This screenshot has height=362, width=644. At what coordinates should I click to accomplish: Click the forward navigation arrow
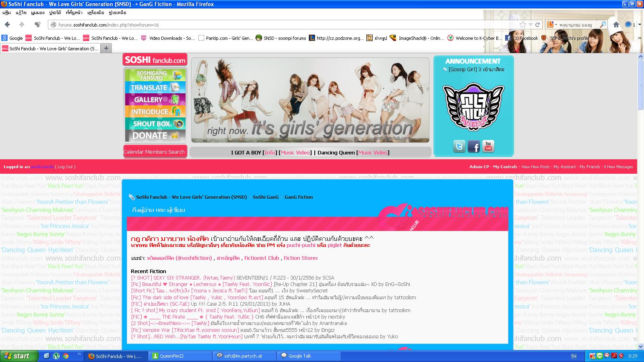(x=22, y=25)
